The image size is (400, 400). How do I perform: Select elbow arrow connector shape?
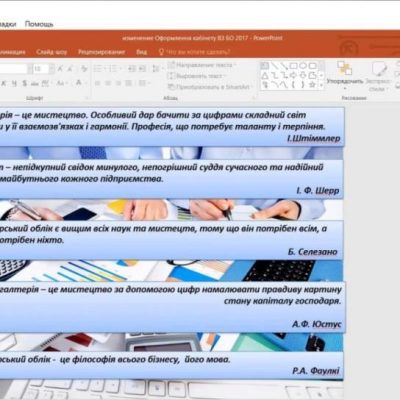pyautogui.click(x=284, y=76)
